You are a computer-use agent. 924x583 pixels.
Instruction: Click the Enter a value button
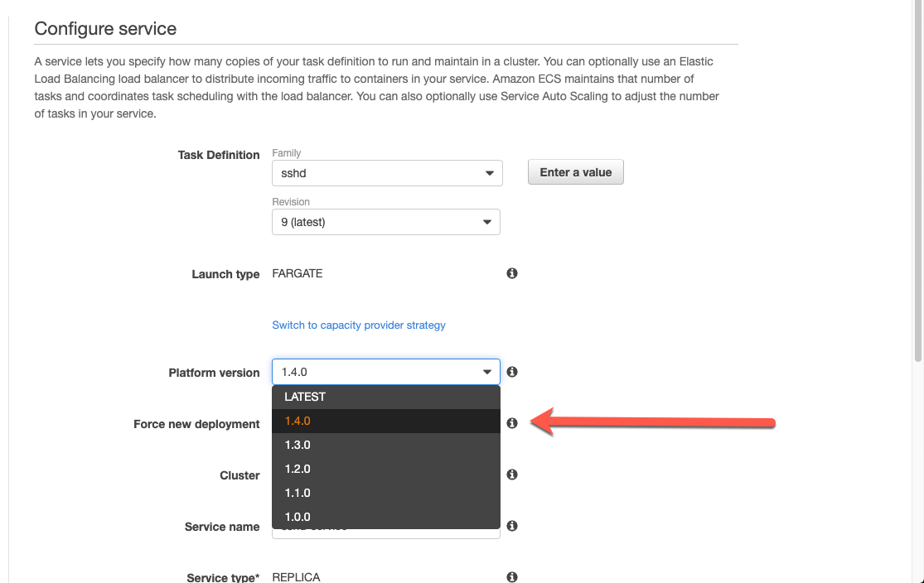[x=576, y=172]
